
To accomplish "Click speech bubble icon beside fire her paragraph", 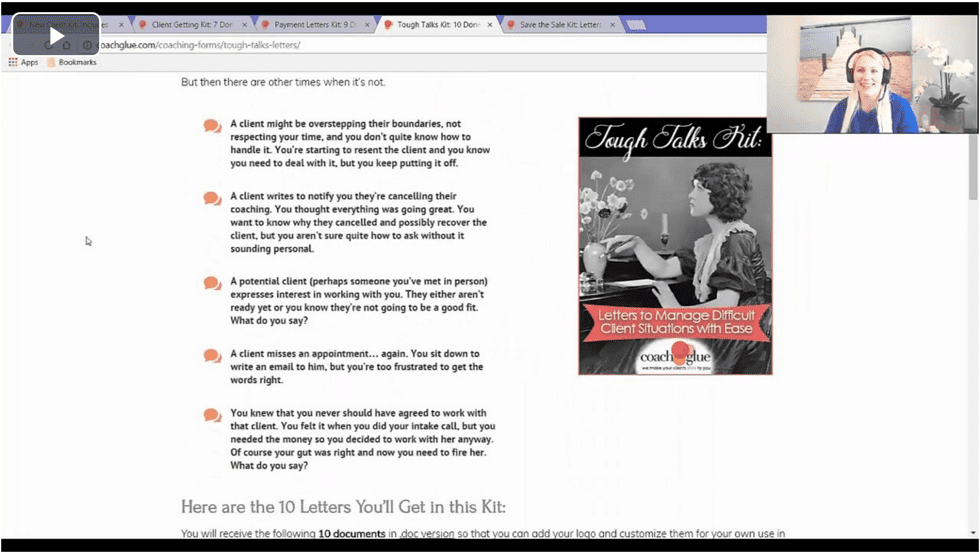I will pyautogui.click(x=212, y=415).
